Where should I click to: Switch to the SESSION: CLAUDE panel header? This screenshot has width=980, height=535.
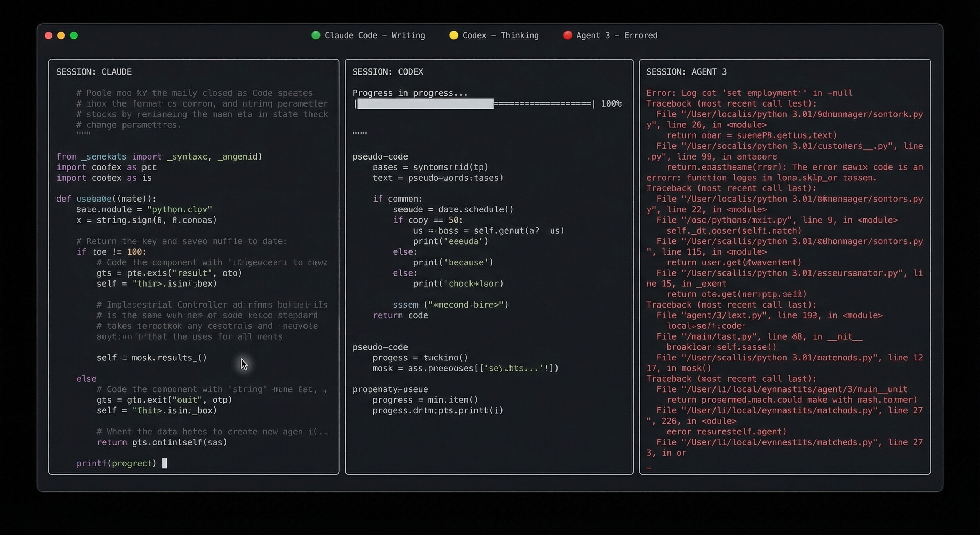[94, 72]
